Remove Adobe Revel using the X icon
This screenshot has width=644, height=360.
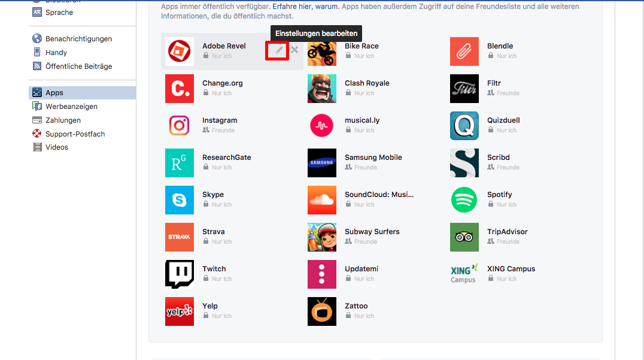pyautogui.click(x=294, y=50)
